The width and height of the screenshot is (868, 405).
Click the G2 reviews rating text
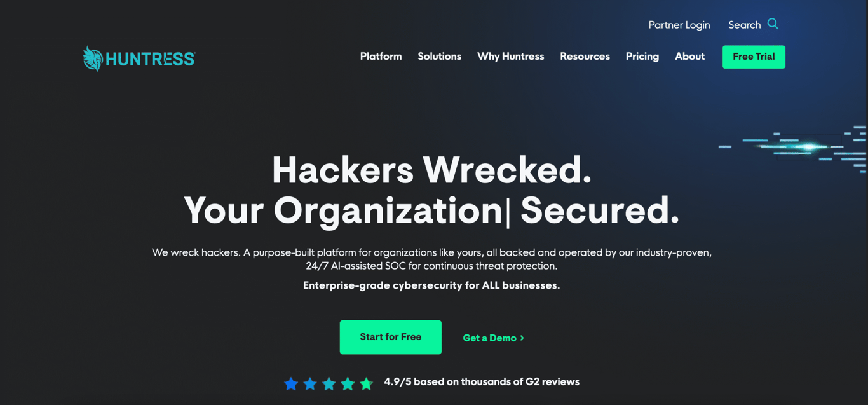tap(482, 382)
